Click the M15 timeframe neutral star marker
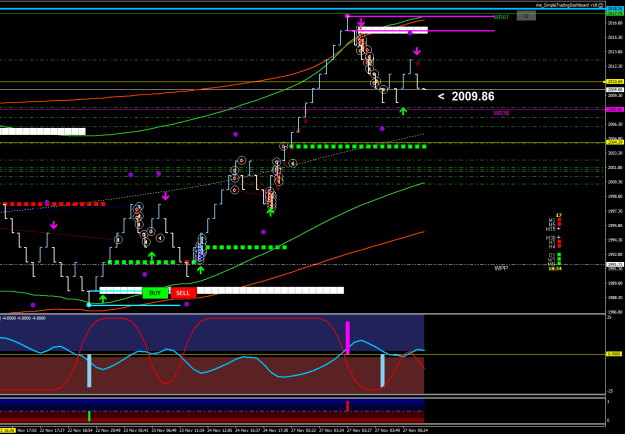Screen dimensions: 625x434 559,229
